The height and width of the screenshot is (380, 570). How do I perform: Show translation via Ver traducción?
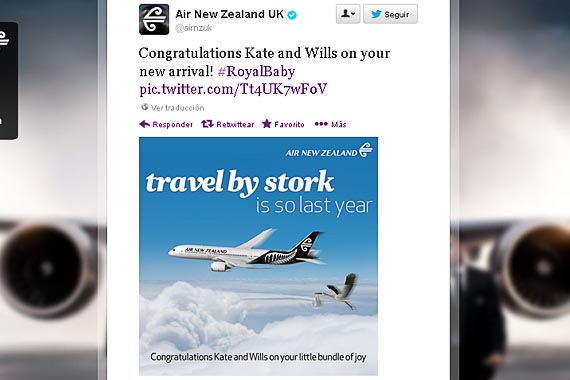pos(177,108)
